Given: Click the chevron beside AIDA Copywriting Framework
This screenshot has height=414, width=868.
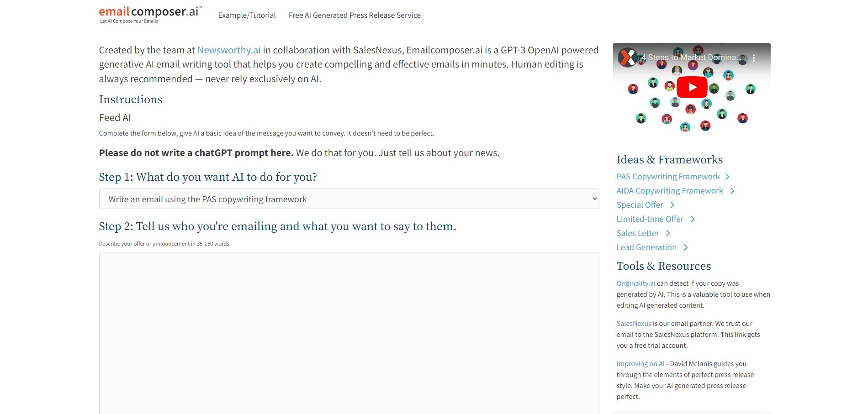Looking at the screenshot, I should coord(732,191).
